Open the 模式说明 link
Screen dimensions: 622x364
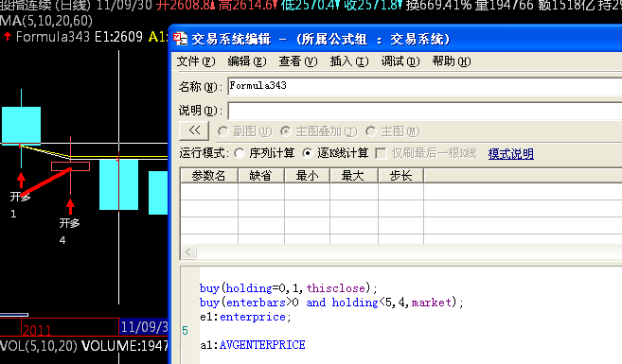(511, 154)
